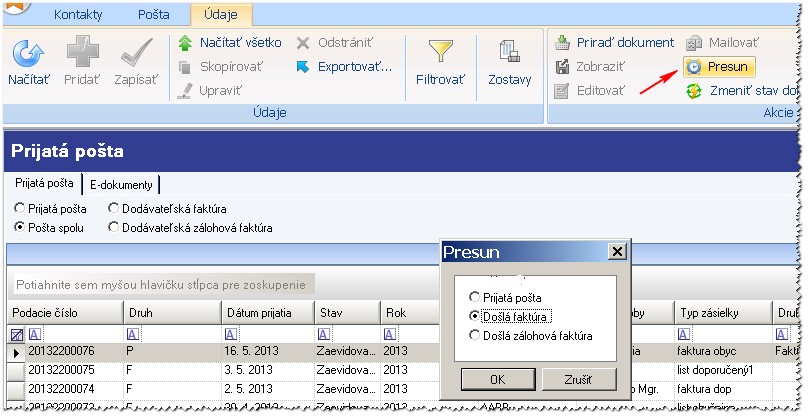Click the Načítať refresh icon

[28, 54]
